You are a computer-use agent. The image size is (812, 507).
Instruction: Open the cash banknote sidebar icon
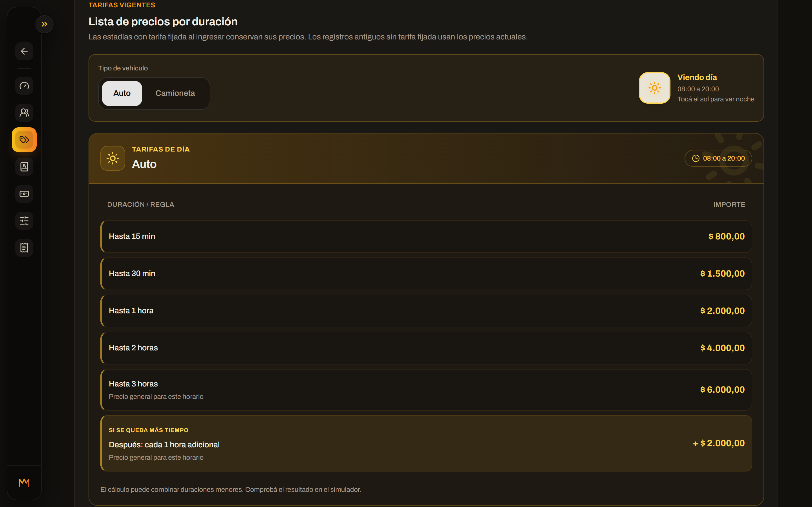click(x=24, y=194)
